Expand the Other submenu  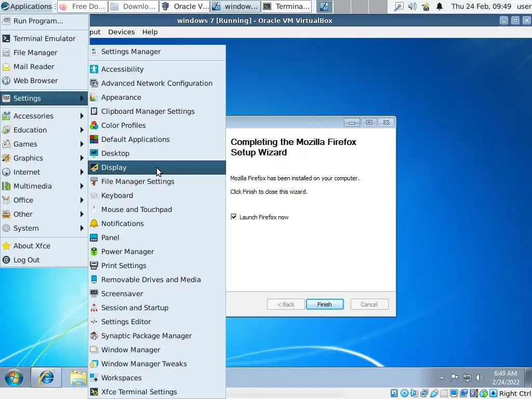point(44,214)
